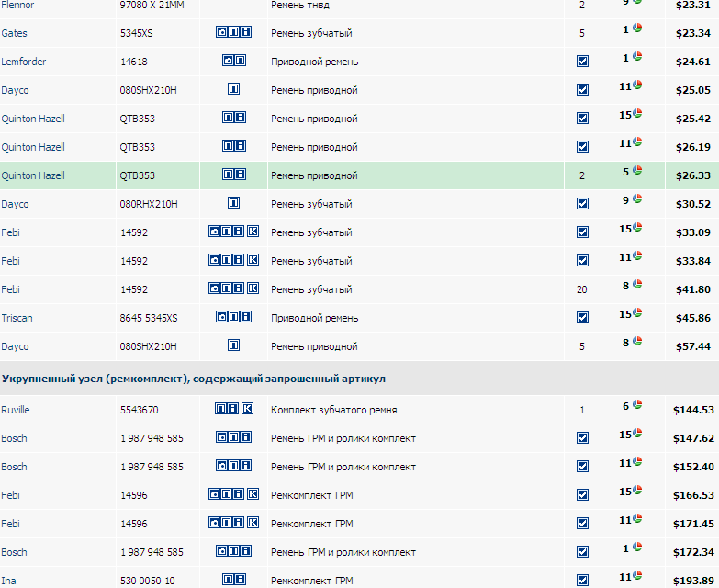Click the П icon in the $172.34 Bosch row

coord(234,550)
